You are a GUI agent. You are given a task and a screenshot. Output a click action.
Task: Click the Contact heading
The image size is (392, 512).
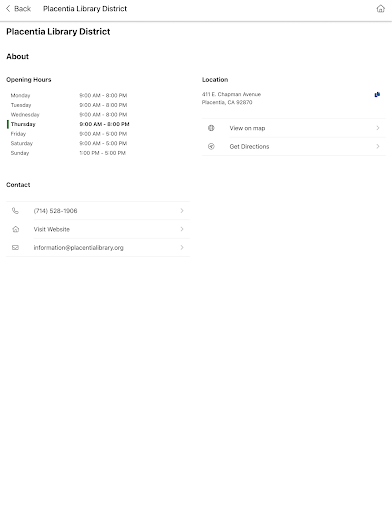[x=18, y=185]
